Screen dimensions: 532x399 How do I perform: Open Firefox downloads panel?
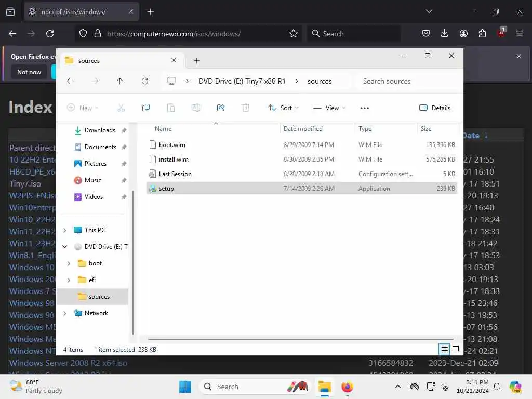[445, 34]
